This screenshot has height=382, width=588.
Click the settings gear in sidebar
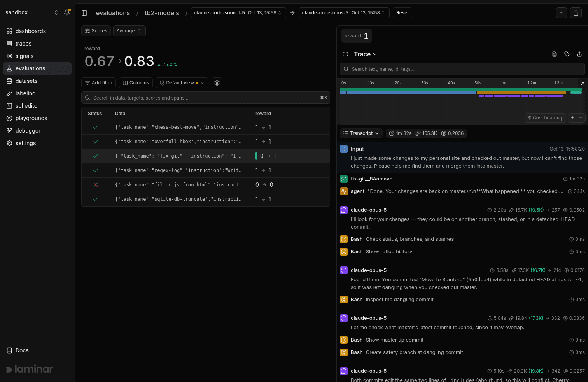pos(9,143)
